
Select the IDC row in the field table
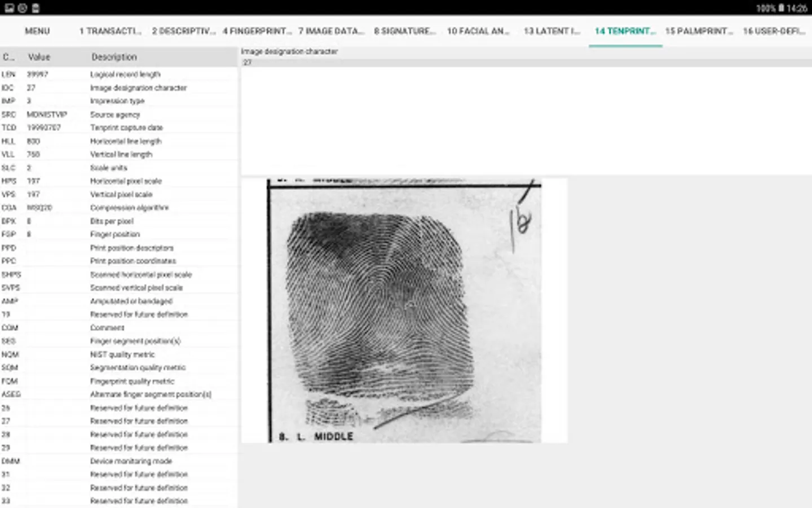[x=118, y=87]
